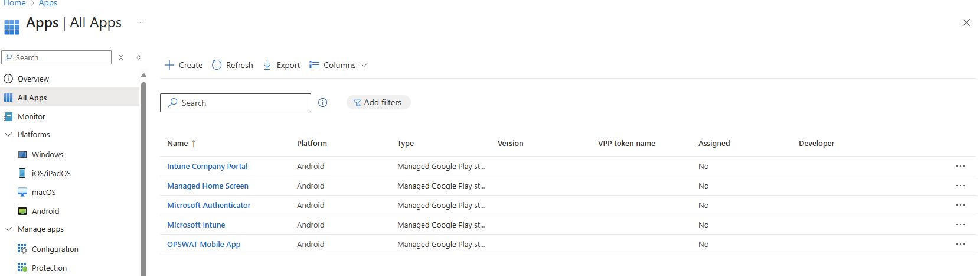Open Android platform in sidebar
The image size is (980, 276).
point(45,211)
